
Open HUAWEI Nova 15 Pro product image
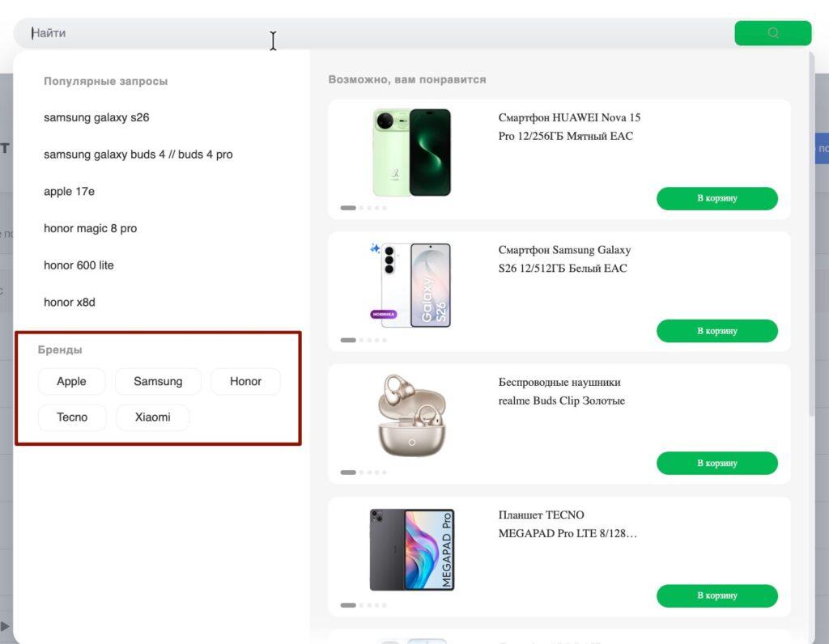coord(412,152)
